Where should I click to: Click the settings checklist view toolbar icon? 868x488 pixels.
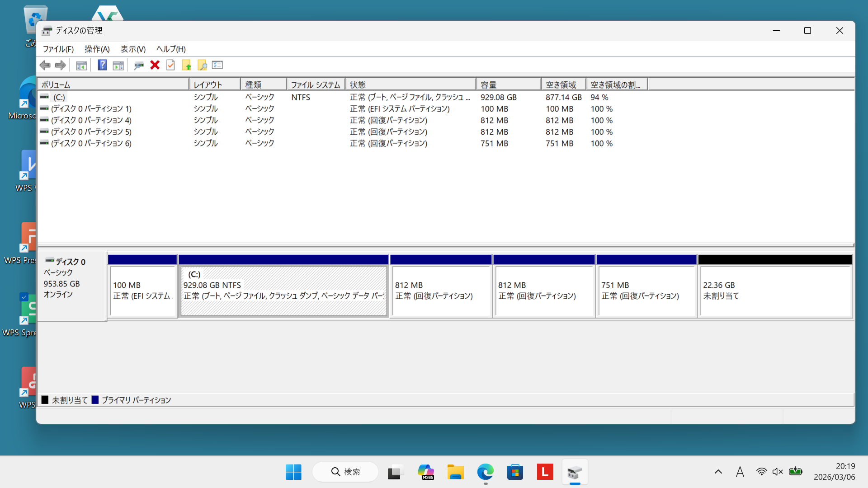pos(217,65)
